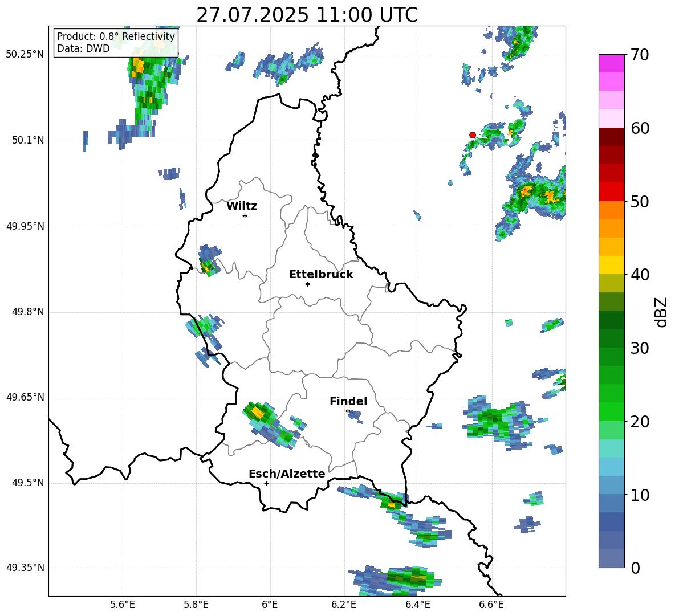Click the Ettelbruck station label
The height and width of the screenshot is (616, 675).
pos(321,275)
